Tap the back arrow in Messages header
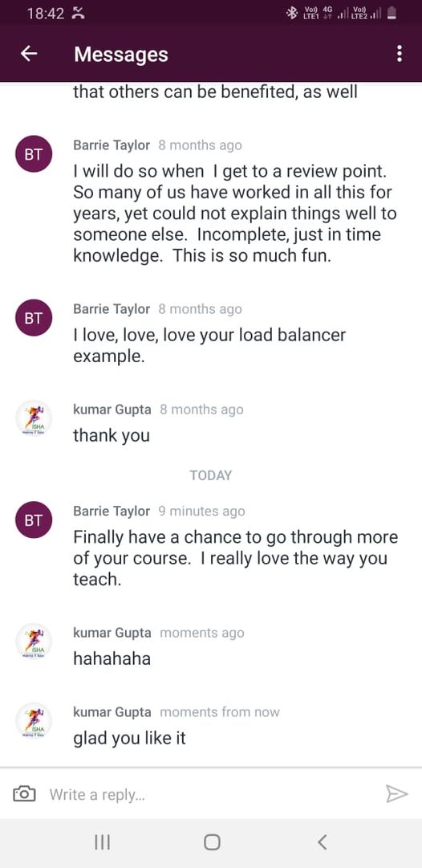Screen dimensions: 422x868 tap(29, 54)
